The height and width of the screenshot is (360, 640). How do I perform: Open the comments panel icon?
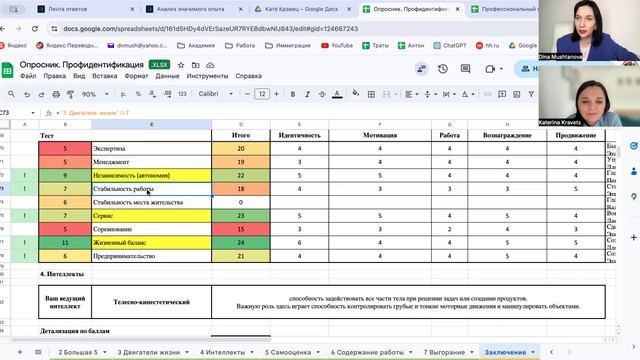pos(465,69)
